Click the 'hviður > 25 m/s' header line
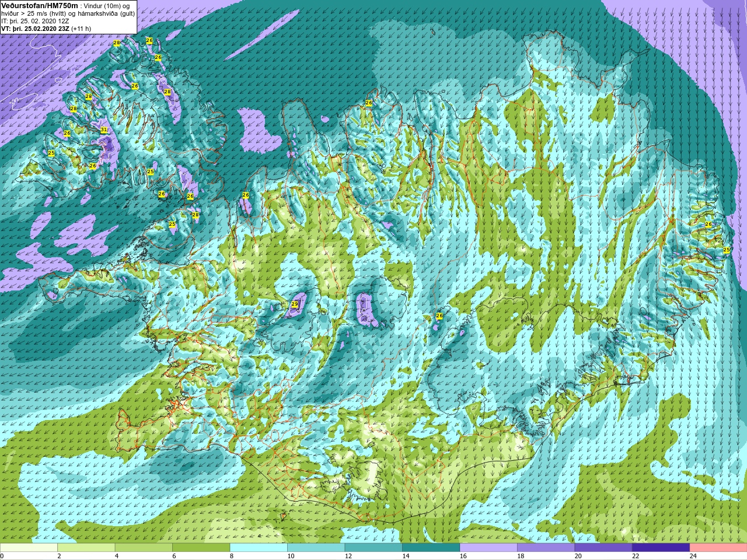747x560 pixels. pos(68,13)
